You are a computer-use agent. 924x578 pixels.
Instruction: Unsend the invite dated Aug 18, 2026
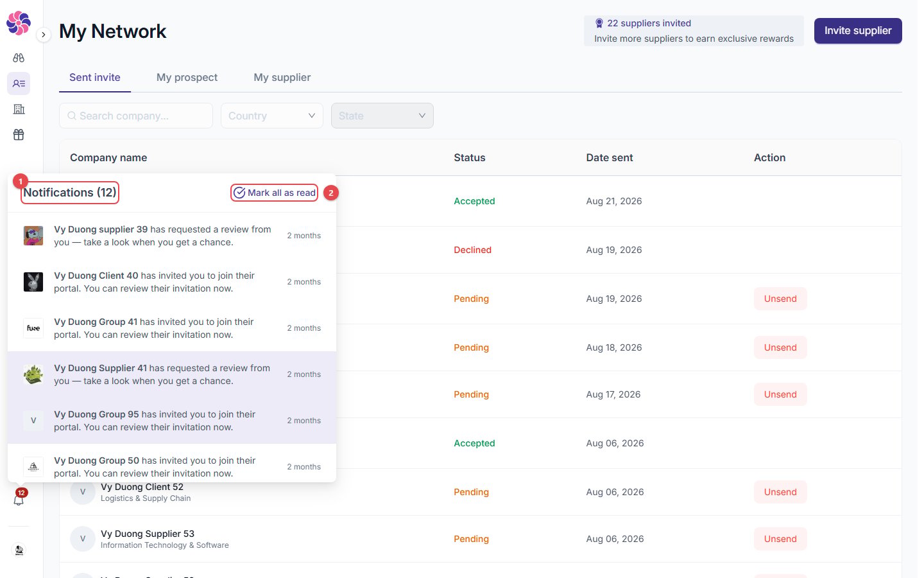(780, 347)
